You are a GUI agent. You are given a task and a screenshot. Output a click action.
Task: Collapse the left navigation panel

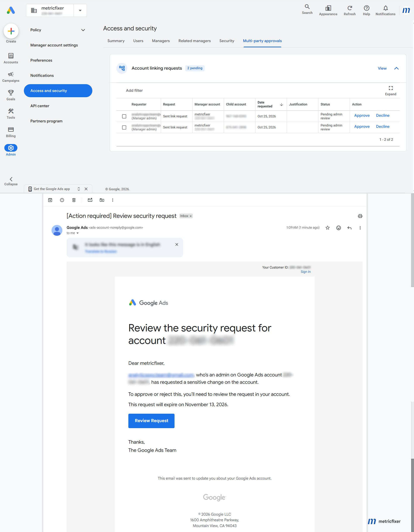pyautogui.click(x=11, y=181)
